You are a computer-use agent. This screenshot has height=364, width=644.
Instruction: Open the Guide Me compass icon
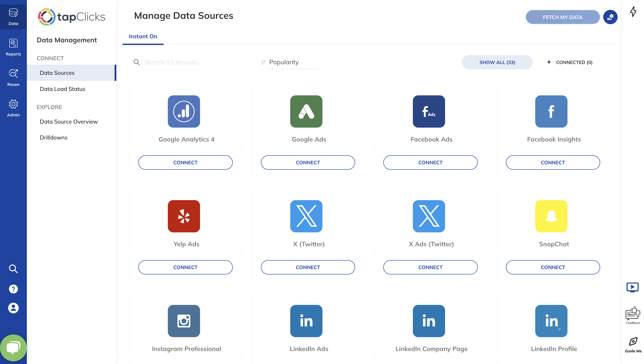click(633, 345)
